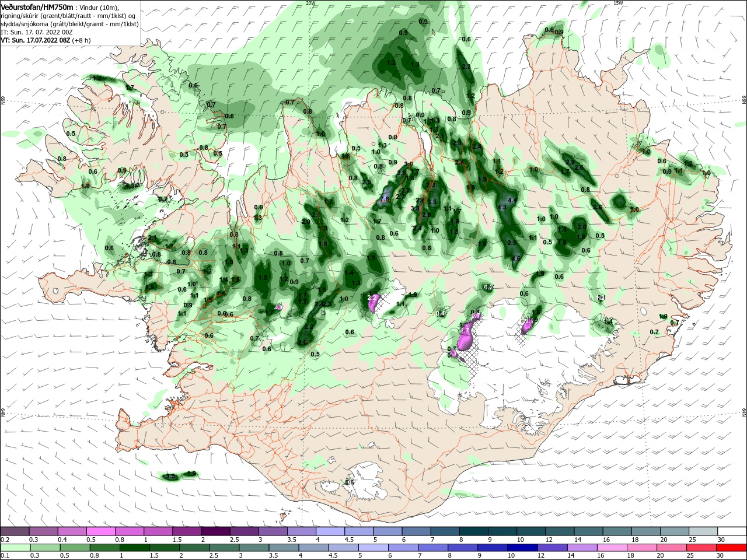Pick the dusky mauve 0.2–0.3 swatch in snow legend
The width and height of the screenshot is (747, 560).
15,531
